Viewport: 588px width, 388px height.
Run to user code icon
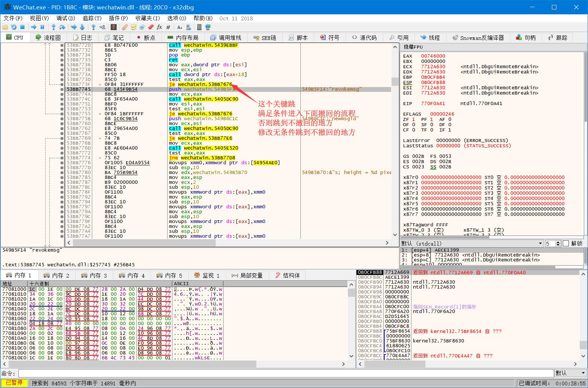(x=102, y=27)
